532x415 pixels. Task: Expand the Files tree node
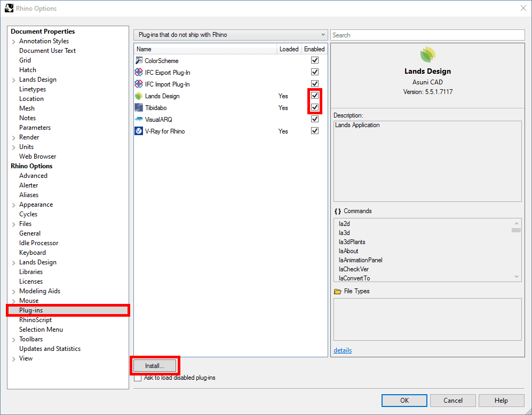point(13,224)
